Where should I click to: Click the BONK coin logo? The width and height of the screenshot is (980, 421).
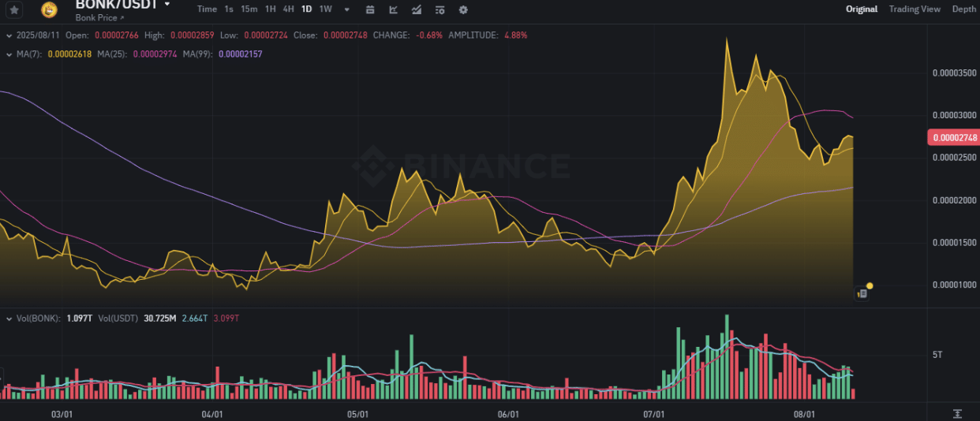(x=49, y=9)
